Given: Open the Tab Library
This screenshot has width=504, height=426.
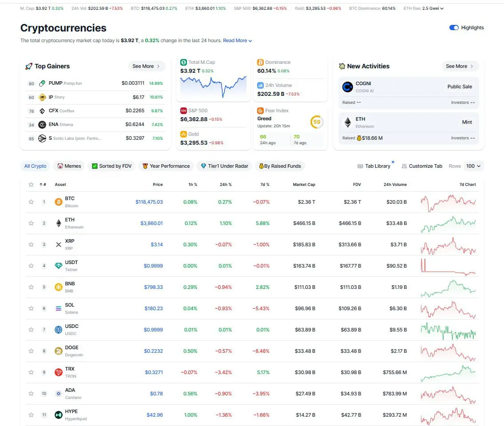Looking at the screenshot, I should tap(374, 166).
